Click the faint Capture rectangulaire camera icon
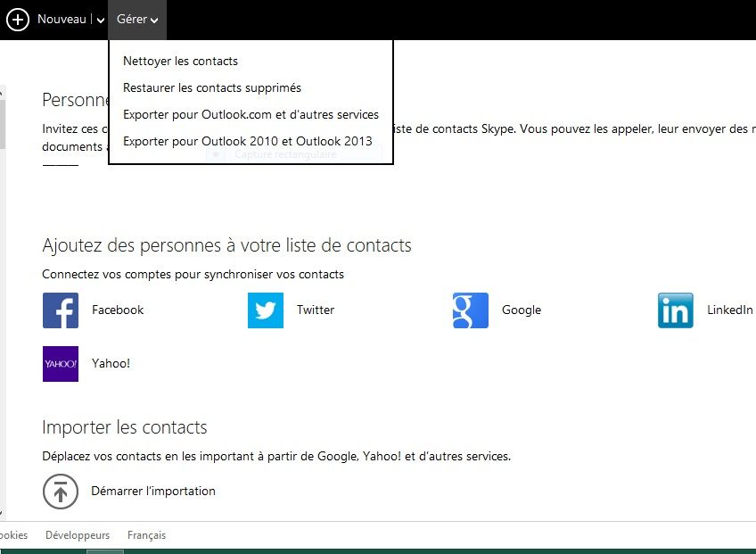The image size is (756, 554). click(x=214, y=153)
